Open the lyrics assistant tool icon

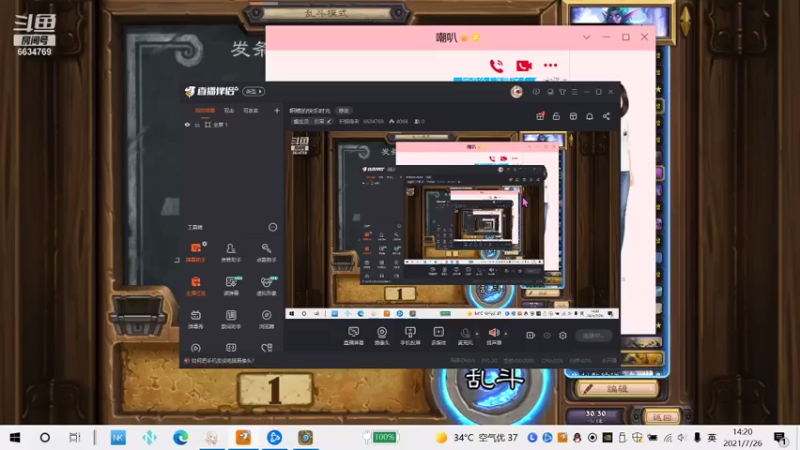click(x=231, y=319)
